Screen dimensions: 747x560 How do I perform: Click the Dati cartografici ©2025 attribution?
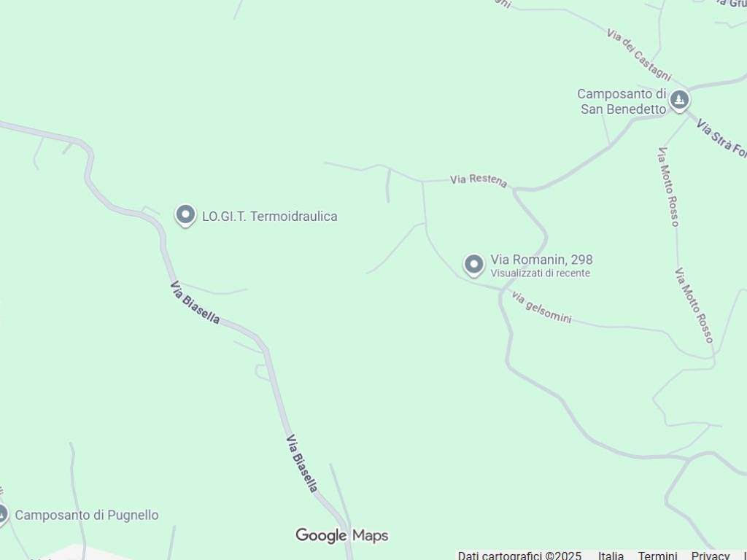tap(519, 556)
